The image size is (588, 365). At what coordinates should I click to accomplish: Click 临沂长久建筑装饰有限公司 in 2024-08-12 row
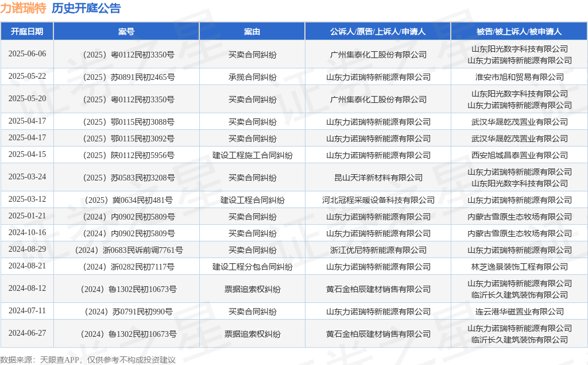tap(519, 295)
